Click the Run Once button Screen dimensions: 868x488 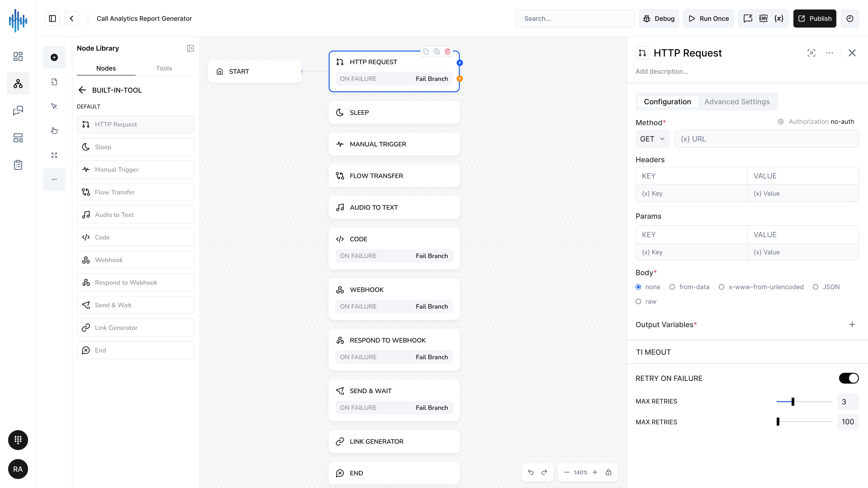[x=709, y=19]
